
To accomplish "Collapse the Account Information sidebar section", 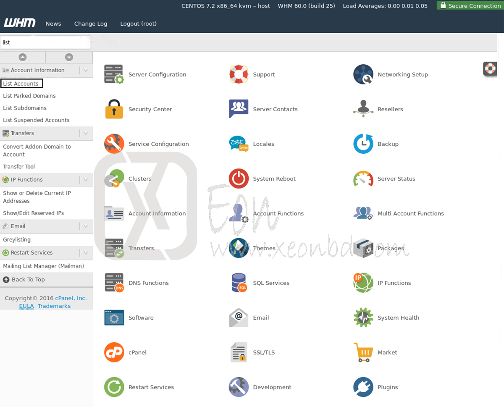I will (x=86, y=70).
